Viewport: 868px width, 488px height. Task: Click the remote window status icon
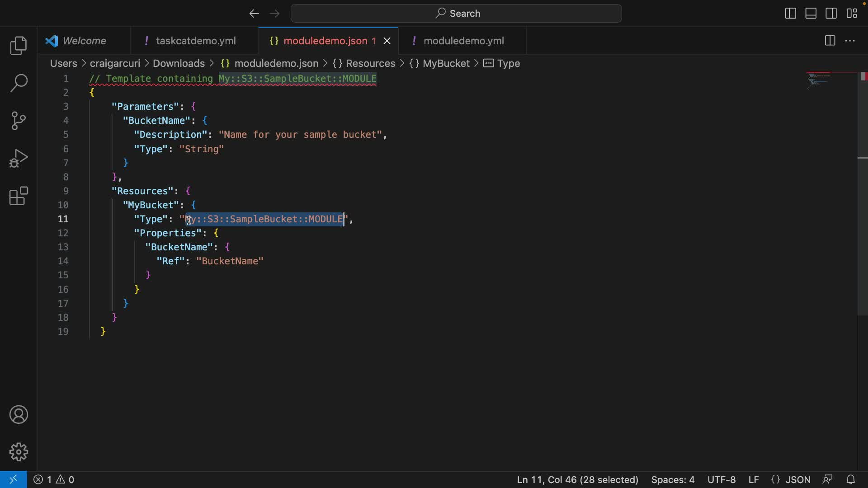click(x=13, y=479)
